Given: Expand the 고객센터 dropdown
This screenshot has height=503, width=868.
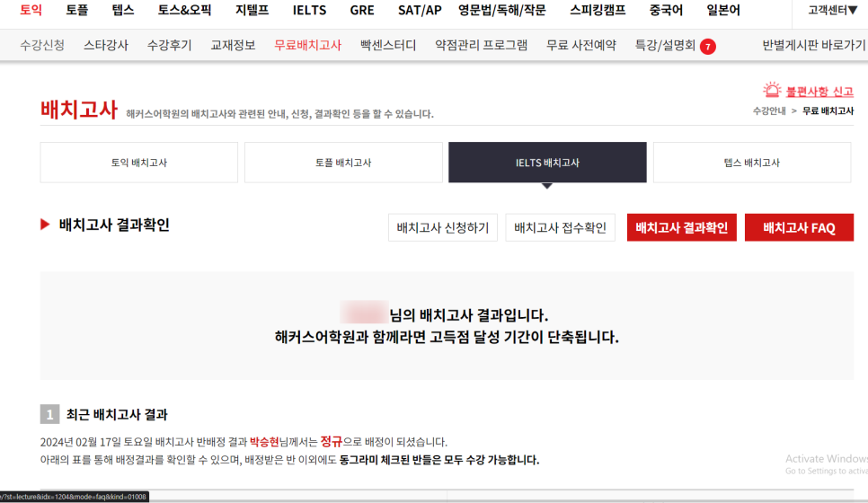Looking at the screenshot, I should (833, 10).
